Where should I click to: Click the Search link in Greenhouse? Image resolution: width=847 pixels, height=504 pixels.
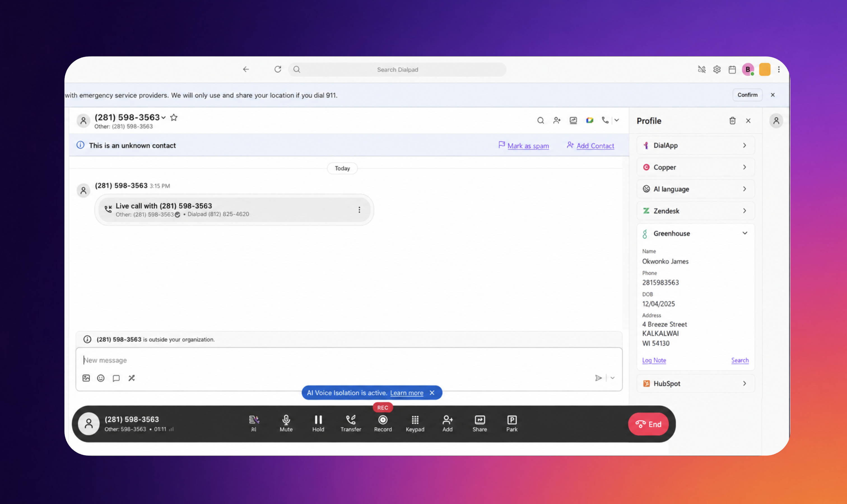click(x=740, y=360)
